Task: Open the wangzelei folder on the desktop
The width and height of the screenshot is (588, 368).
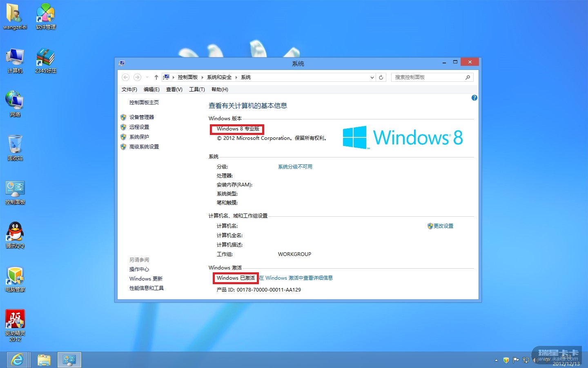Action: click(x=15, y=17)
